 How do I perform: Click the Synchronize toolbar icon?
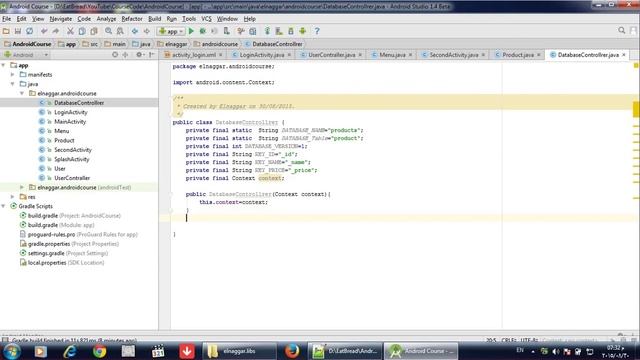[x=29, y=31]
